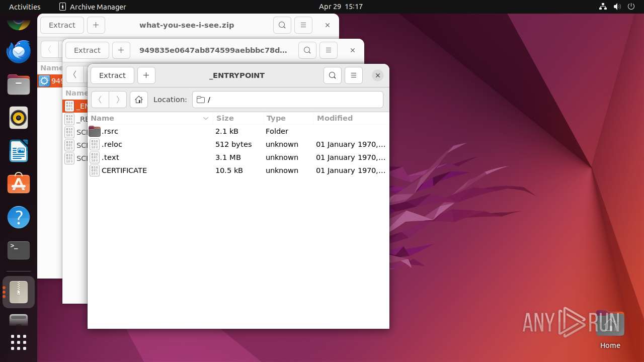
Task: Open Files from the dock
Action: coord(19,84)
